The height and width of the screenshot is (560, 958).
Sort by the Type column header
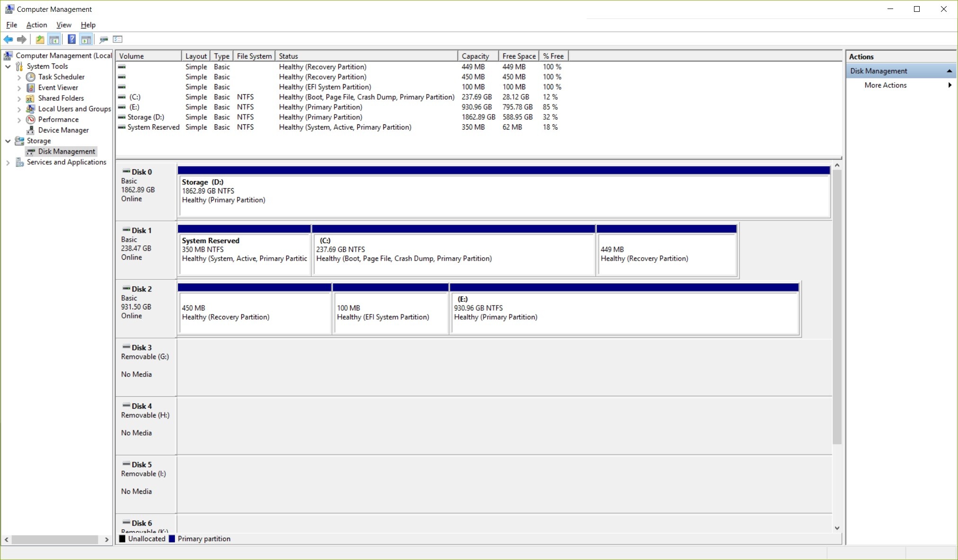tap(221, 56)
